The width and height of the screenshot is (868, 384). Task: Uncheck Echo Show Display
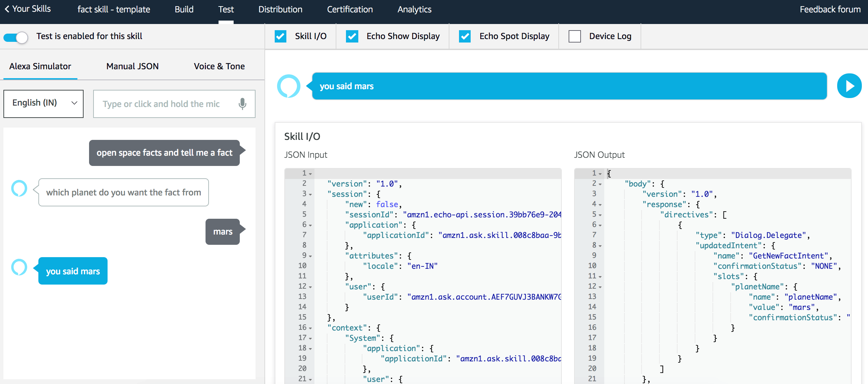(x=352, y=36)
